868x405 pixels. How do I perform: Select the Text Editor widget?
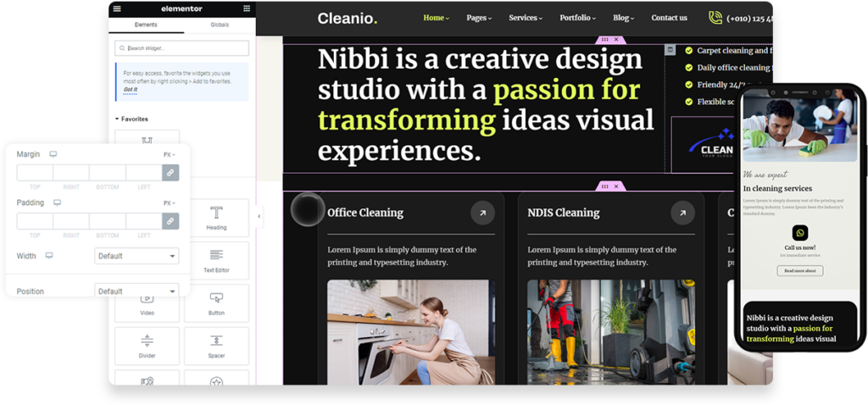[x=216, y=261]
